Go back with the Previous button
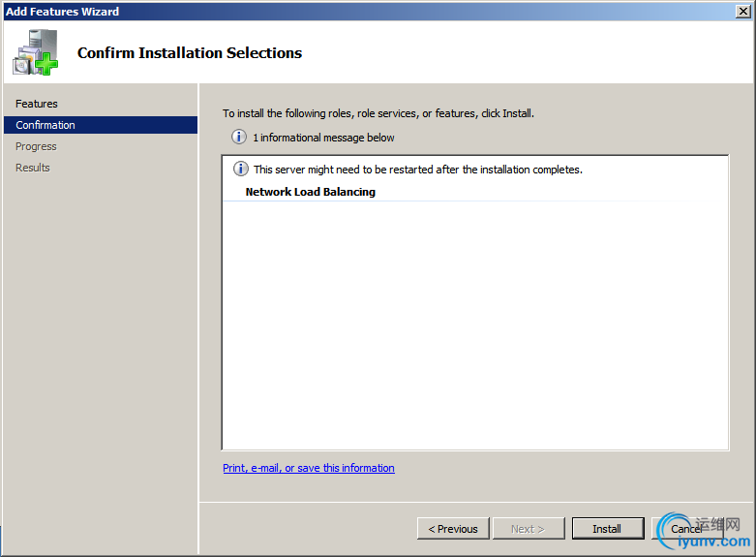The image size is (756, 557). (453, 529)
